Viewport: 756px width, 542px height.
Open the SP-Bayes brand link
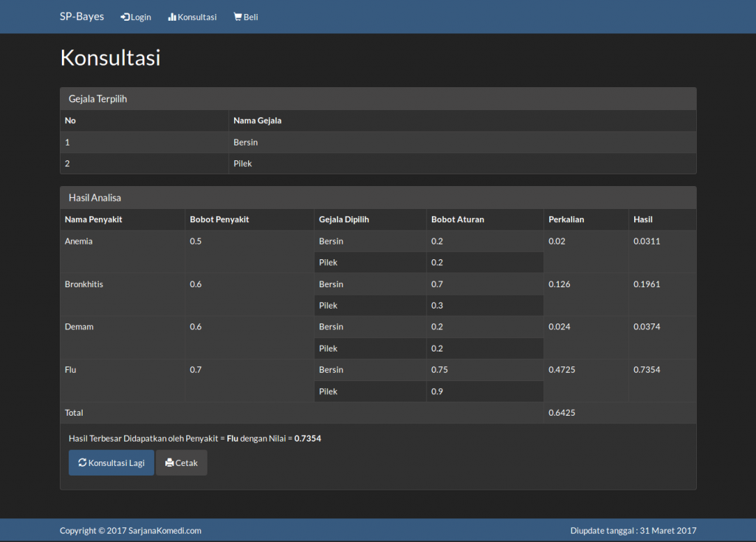82,16
